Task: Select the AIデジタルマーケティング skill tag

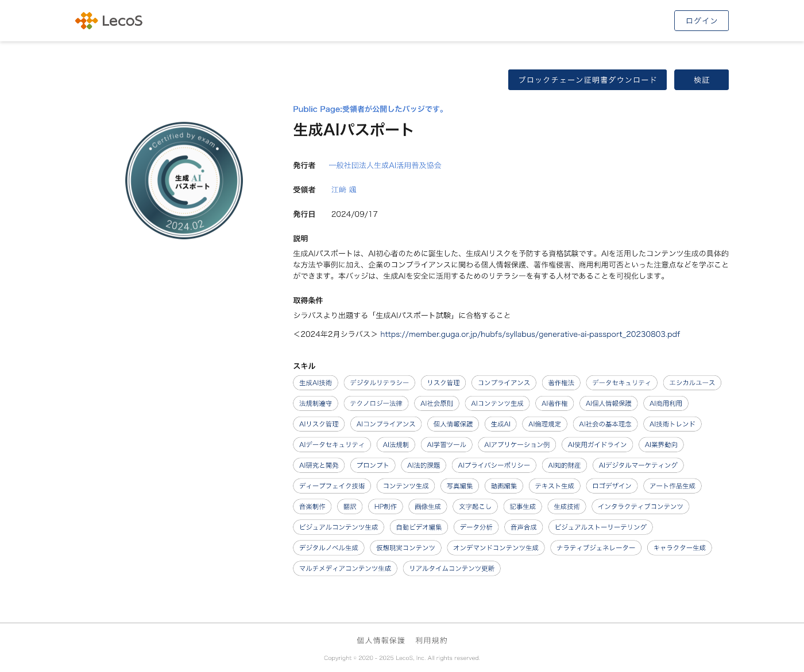Action: click(x=638, y=465)
